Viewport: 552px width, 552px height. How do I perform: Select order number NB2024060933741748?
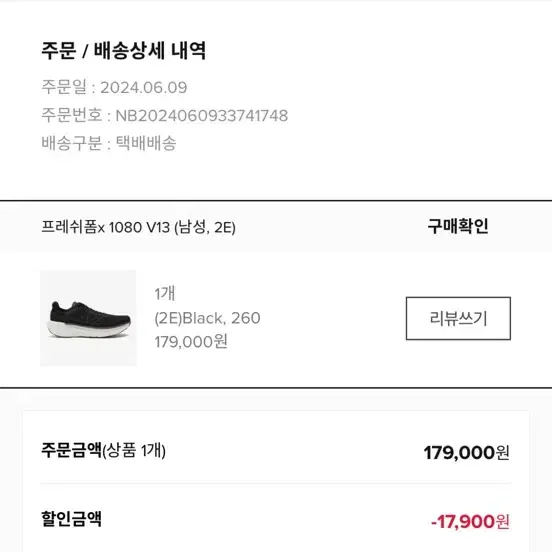[202, 115]
